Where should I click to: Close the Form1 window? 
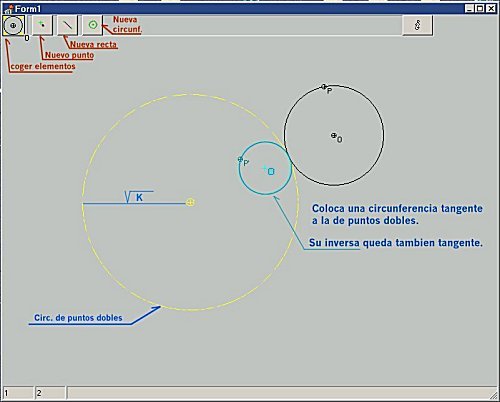(491, 8)
